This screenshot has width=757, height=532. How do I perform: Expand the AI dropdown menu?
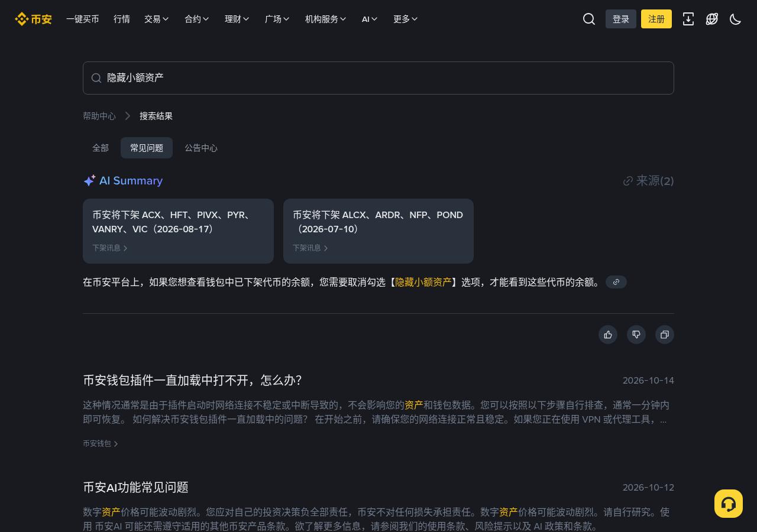(x=370, y=19)
